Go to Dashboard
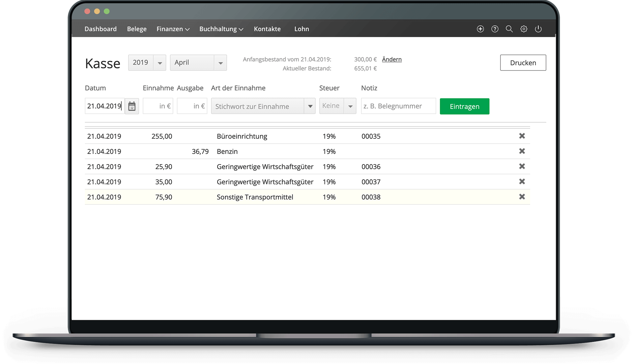Screen dimensions: 633x364 pyautogui.click(x=100, y=29)
